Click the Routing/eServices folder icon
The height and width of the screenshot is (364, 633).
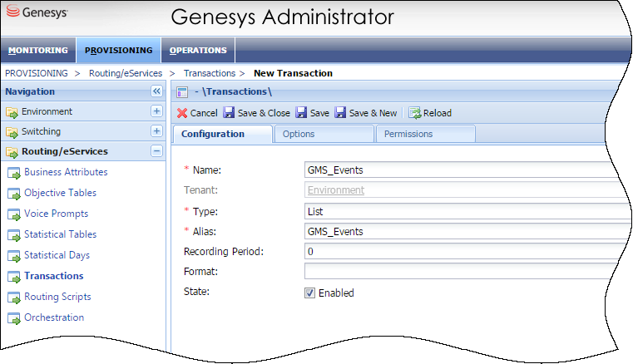point(12,152)
